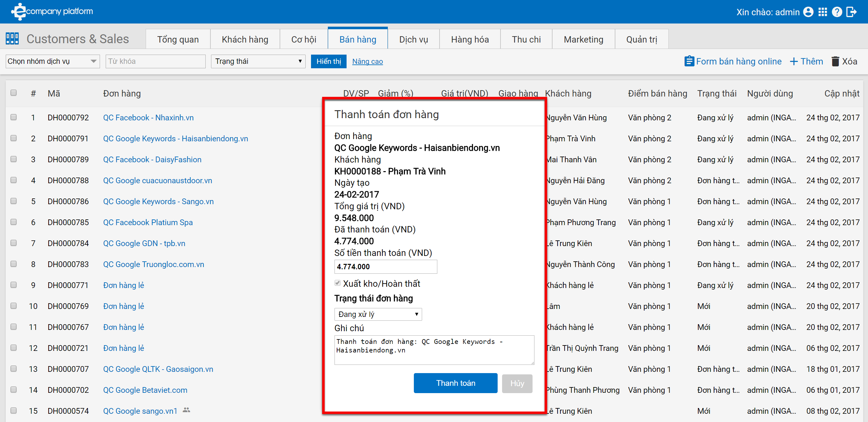Viewport: 868px width, 422px height.
Task: Click the Nâng cao link
Action: point(367,61)
